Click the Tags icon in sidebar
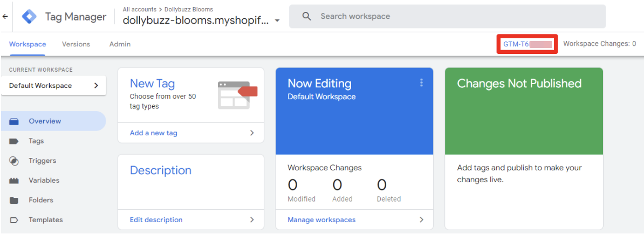Viewport: 644px width, 234px height. (x=15, y=141)
